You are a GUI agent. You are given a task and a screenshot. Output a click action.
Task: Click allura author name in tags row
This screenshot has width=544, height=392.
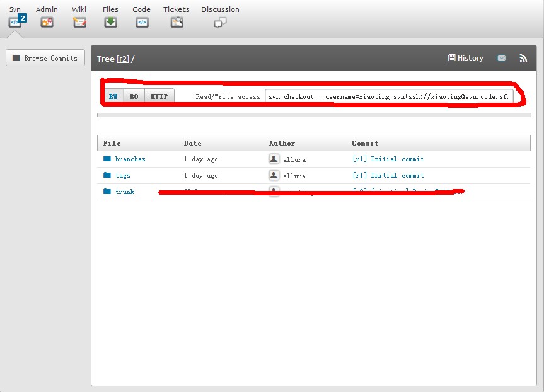(x=294, y=176)
